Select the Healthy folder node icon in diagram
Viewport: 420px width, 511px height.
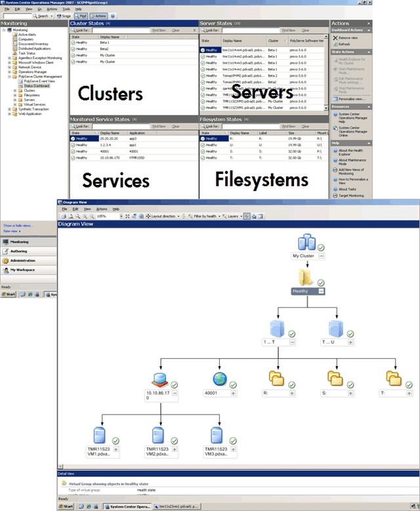coord(306,277)
